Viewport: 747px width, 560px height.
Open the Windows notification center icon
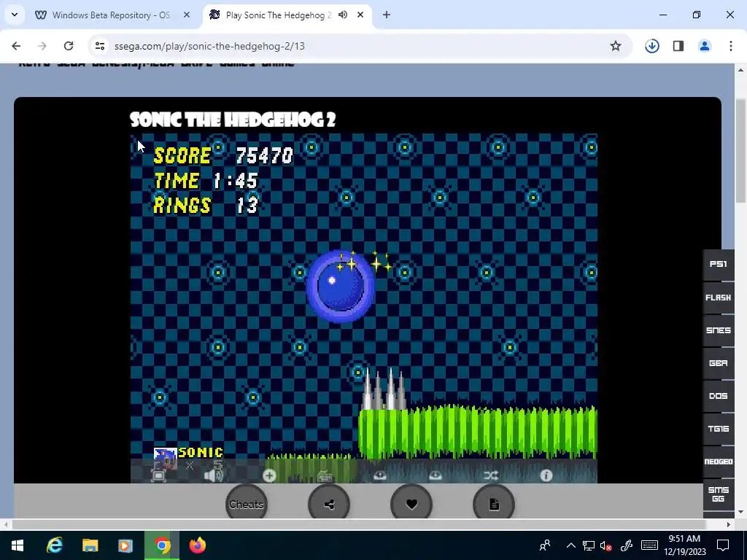(x=723, y=545)
